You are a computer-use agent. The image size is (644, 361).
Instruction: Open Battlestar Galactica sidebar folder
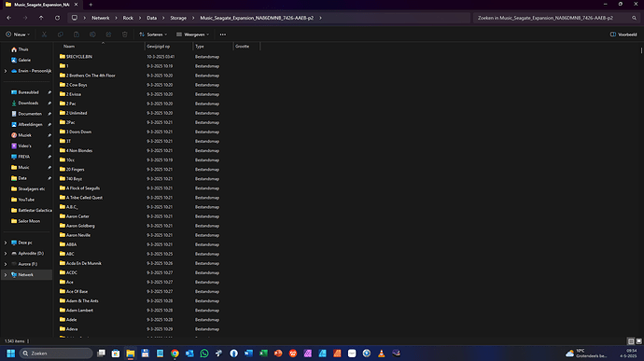32,210
